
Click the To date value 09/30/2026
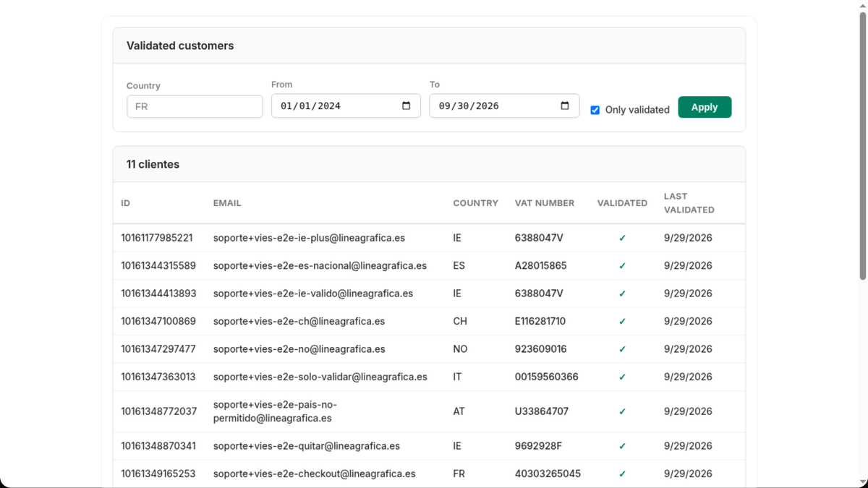[469, 106]
